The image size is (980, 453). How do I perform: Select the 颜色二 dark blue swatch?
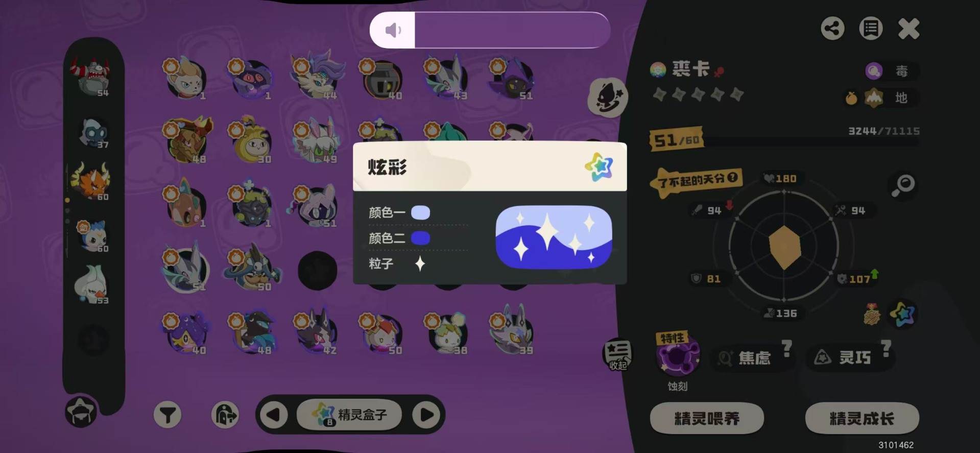pos(420,238)
